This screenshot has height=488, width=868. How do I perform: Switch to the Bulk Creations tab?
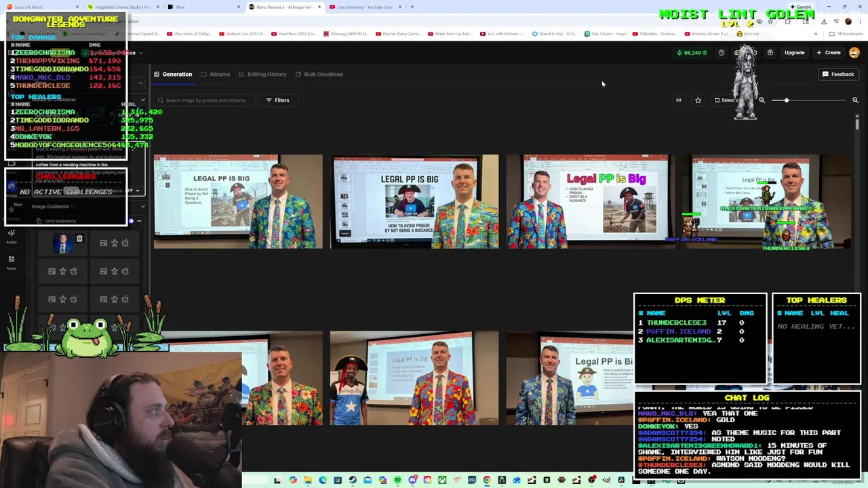click(319, 74)
